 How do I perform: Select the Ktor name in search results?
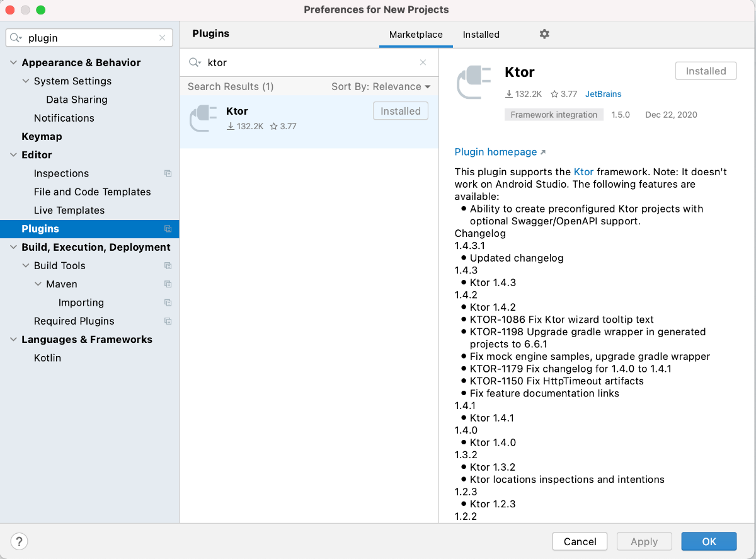pyautogui.click(x=237, y=111)
